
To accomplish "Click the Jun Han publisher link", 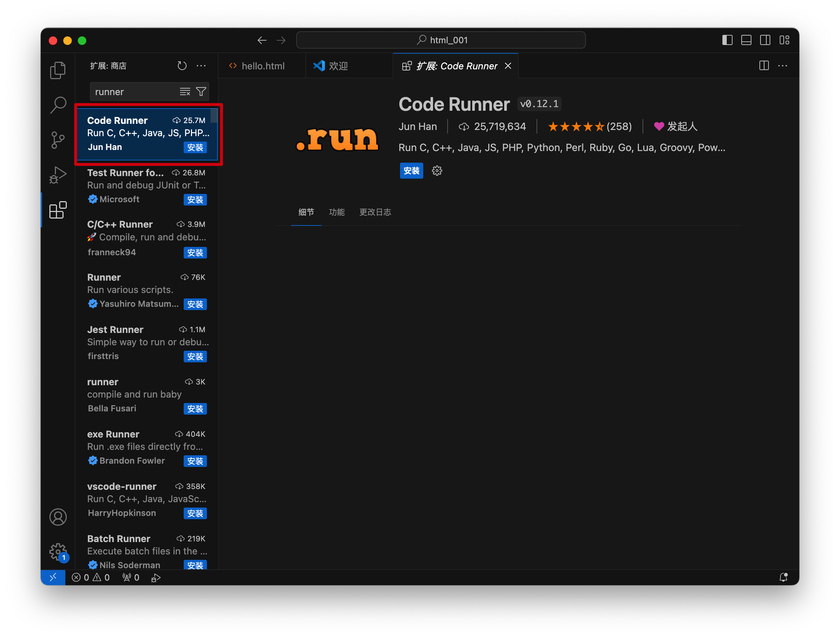I will pos(417,127).
